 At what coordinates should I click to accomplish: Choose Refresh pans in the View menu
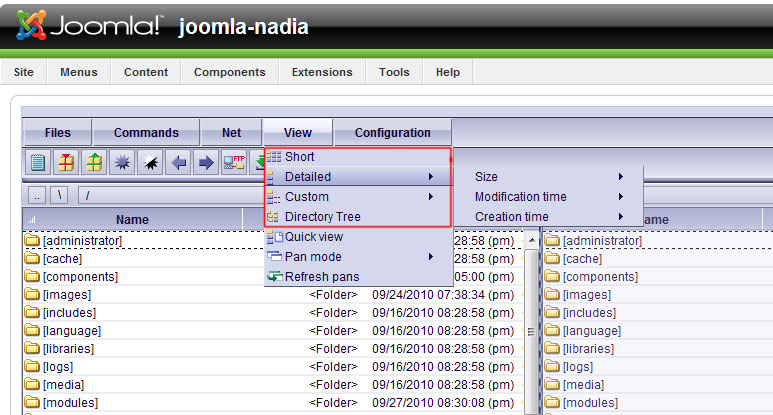coord(358,277)
